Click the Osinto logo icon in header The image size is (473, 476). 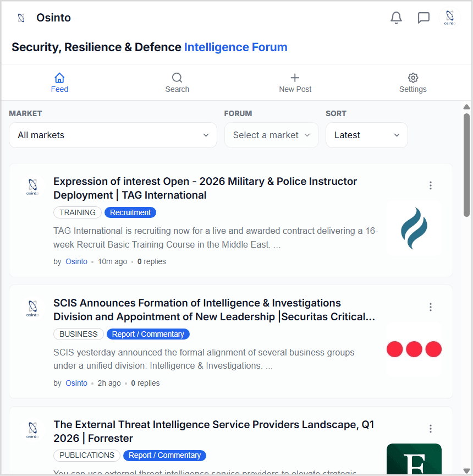[x=21, y=18]
